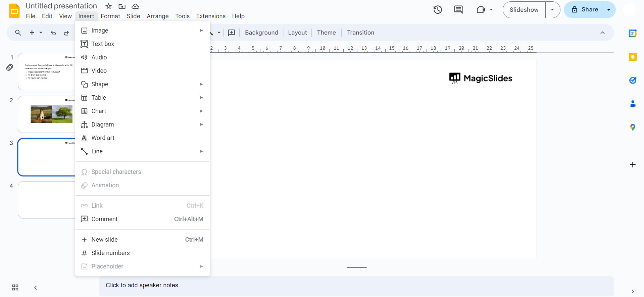Open the Help menu
Image resolution: width=644 pixels, height=297 pixels.
(238, 16)
